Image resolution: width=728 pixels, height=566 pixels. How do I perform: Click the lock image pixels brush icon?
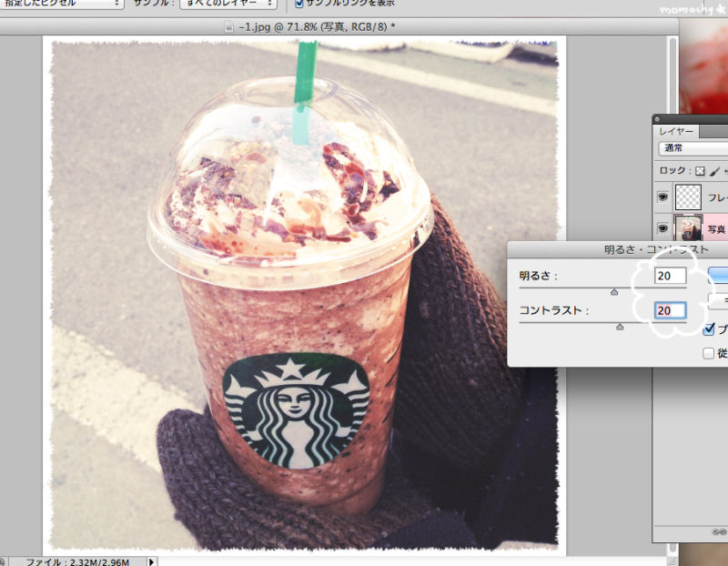pos(714,171)
